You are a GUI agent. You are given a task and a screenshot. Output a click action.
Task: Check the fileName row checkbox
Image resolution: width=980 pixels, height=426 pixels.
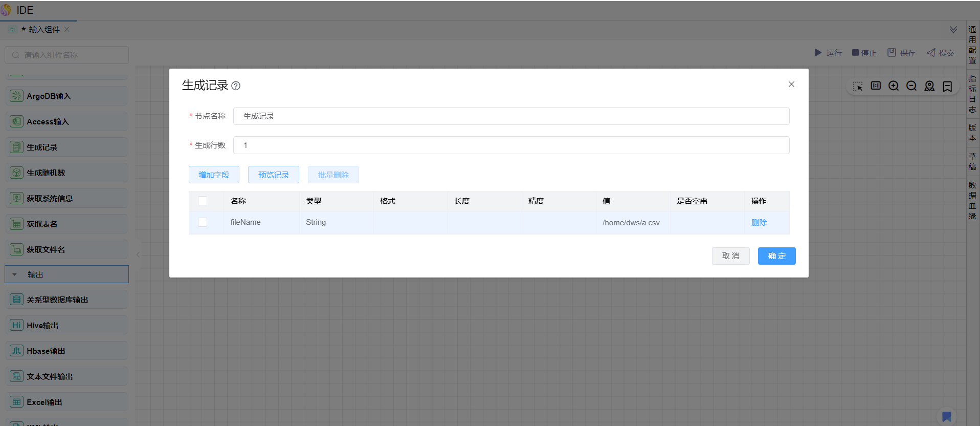click(203, 222)
